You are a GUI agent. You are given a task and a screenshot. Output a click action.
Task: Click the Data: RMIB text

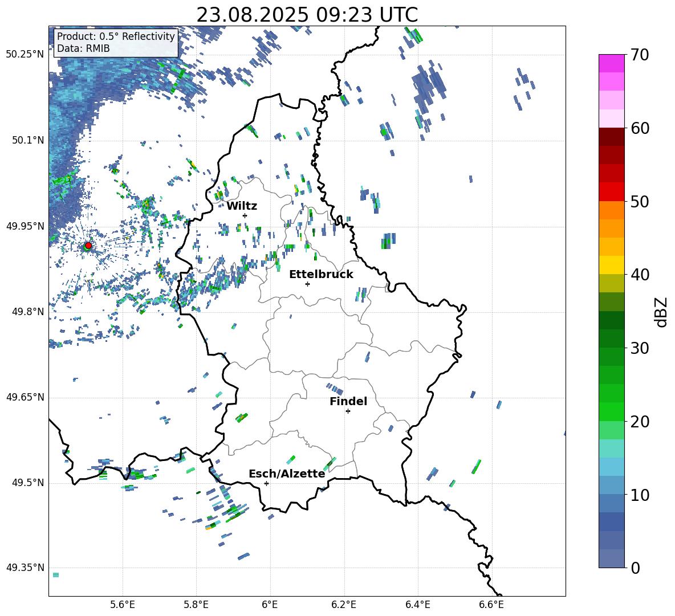83,48
